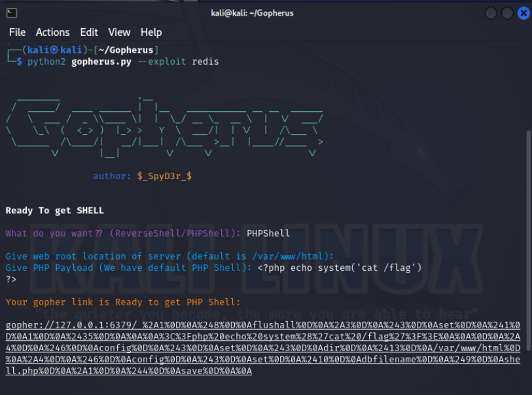Click the window title 'kali@kali: ~/Gopherus'
The width and height of the screenshot is (532, 395).
[x=252, y=13]
